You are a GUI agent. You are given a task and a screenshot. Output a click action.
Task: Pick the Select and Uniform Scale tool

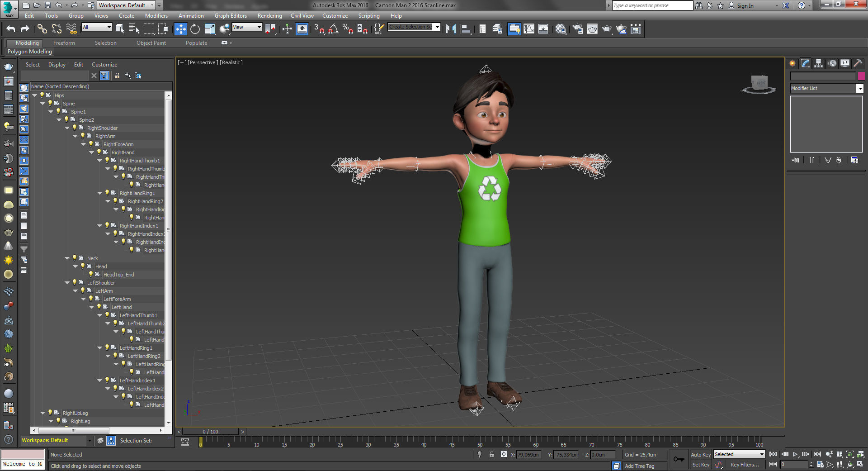pos(210,29)
